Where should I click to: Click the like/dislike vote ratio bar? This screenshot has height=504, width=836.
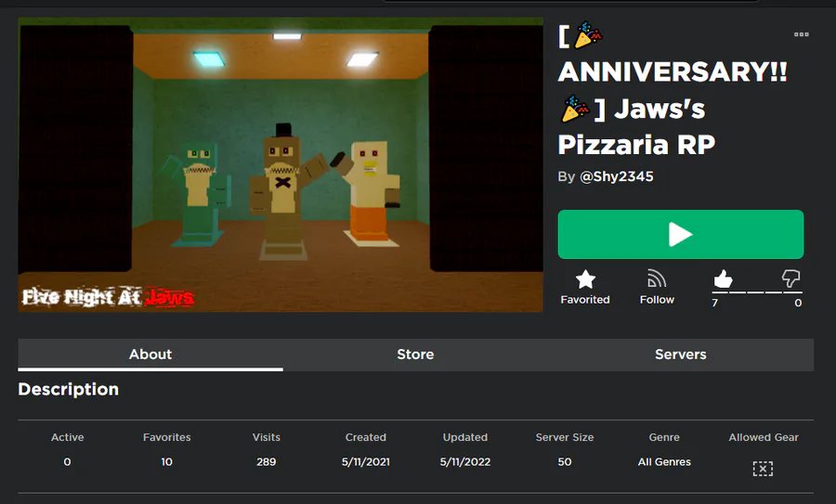click(757, 292)
